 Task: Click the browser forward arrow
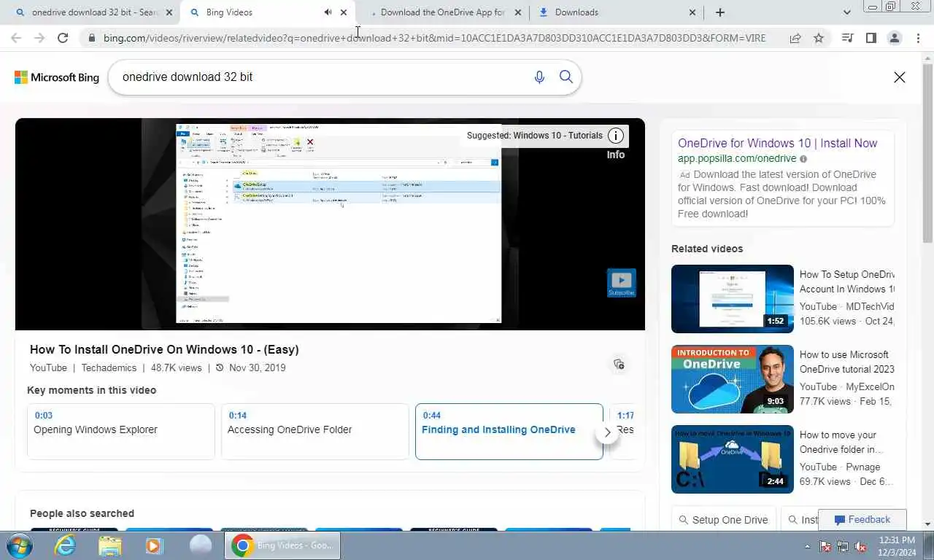click(x=40, y=38)
